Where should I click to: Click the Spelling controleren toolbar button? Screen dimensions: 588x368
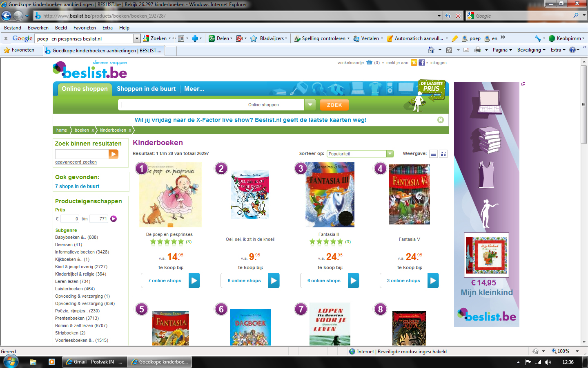coord(321,38)
